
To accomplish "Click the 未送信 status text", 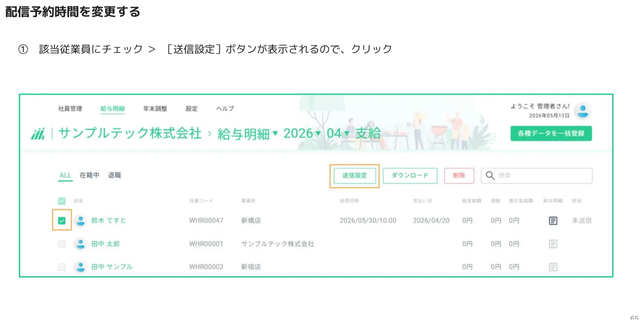I will [582, 220].
